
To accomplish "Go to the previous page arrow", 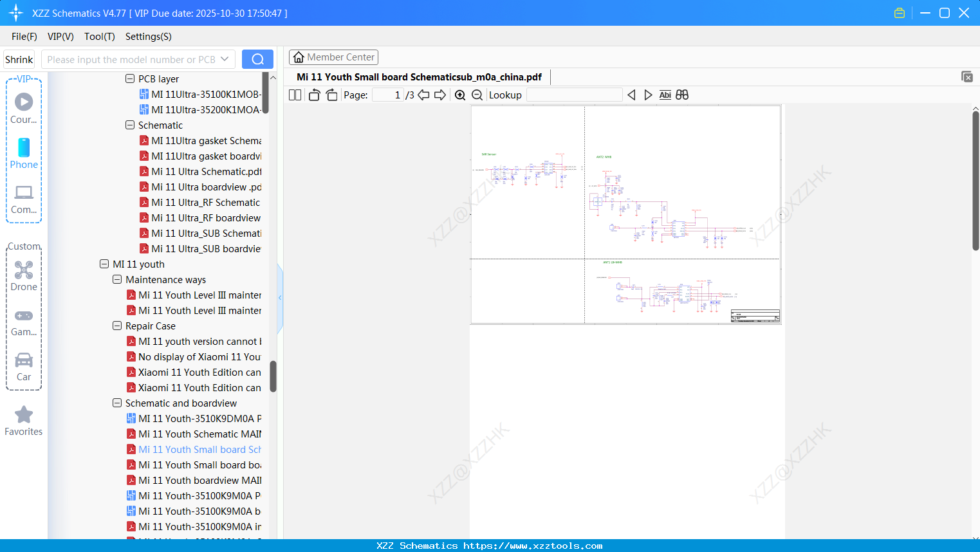I will coord(423,95).
